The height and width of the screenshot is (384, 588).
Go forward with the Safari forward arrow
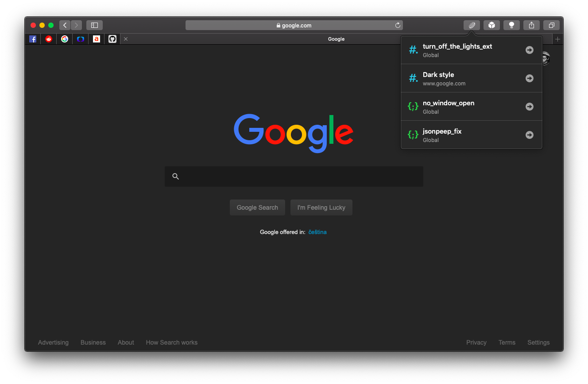pyautogui.click(x=77, y=25)
